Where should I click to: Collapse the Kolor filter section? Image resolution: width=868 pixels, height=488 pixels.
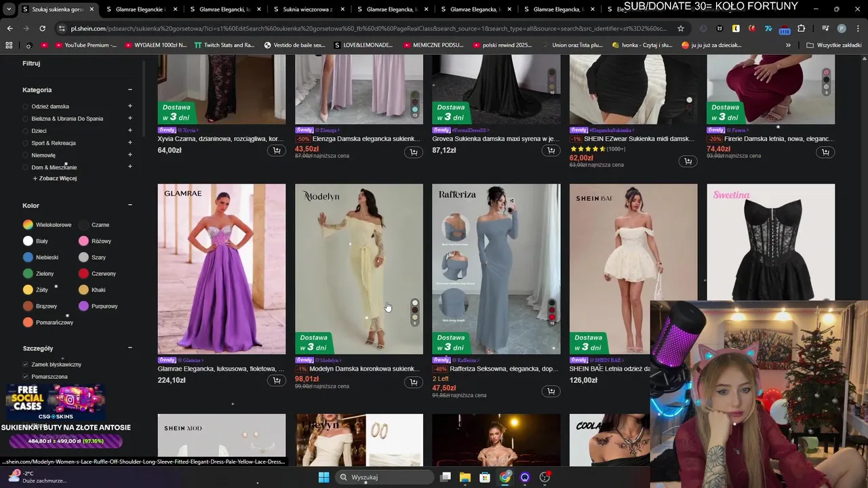[130, 205]
